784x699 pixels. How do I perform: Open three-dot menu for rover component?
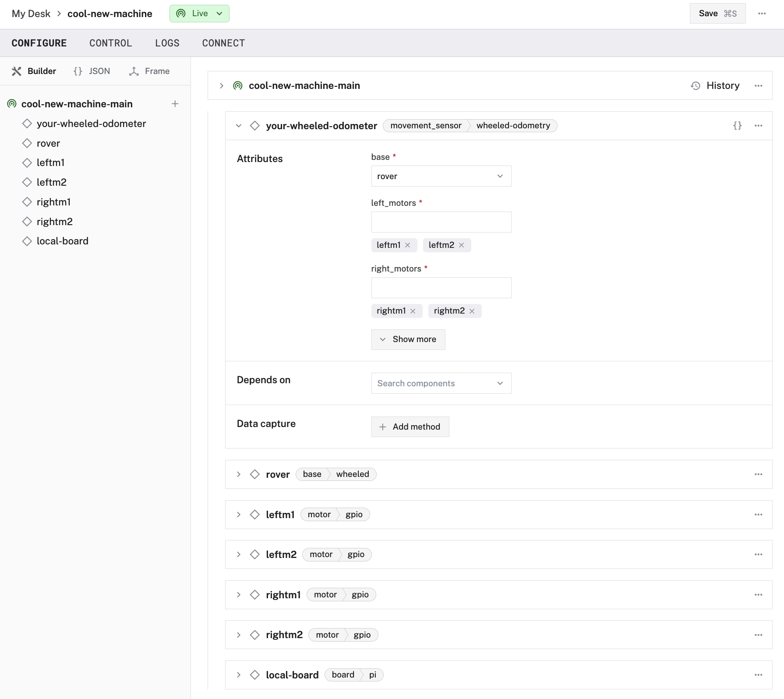point(758,474)
